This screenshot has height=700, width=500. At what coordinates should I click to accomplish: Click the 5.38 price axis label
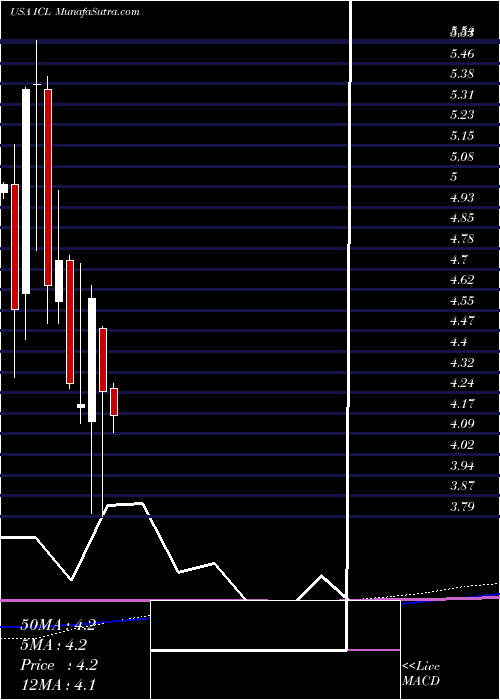(462, 74)
